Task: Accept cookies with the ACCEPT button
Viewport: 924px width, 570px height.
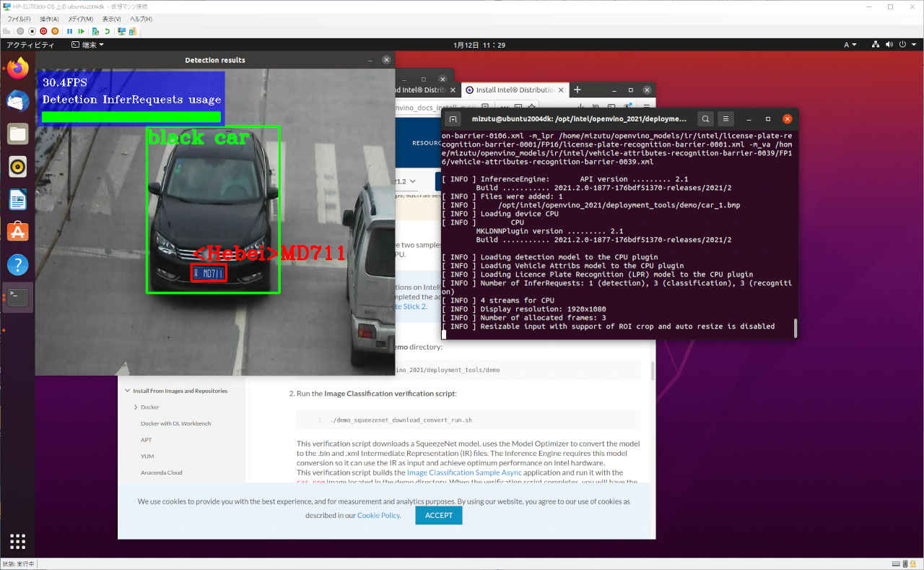Action: [x=439, y=515]
